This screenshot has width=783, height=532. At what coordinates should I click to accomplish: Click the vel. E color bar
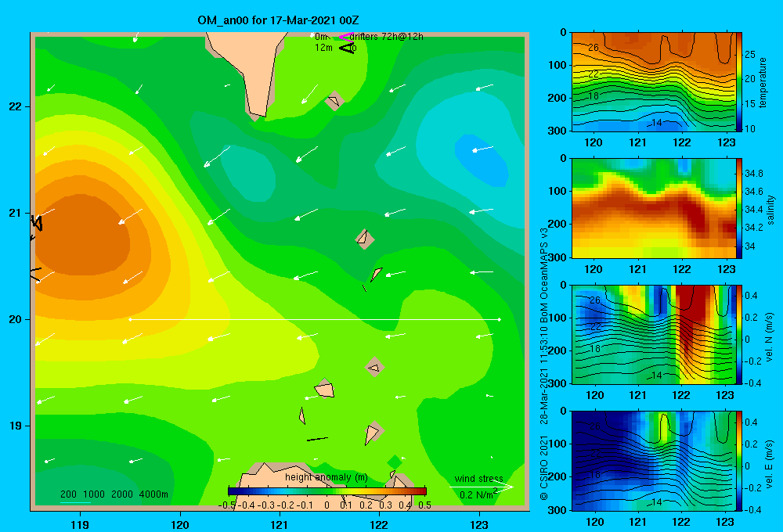[738, 461]
